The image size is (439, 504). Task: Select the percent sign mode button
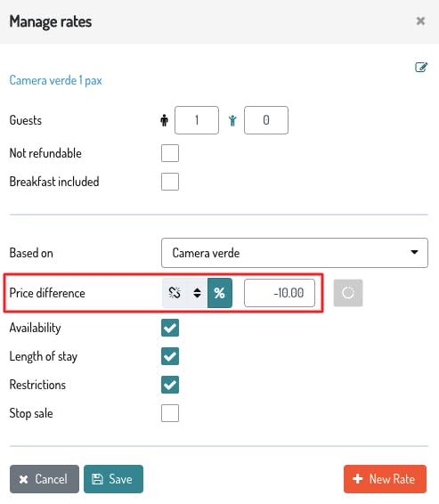click(220, 293)
